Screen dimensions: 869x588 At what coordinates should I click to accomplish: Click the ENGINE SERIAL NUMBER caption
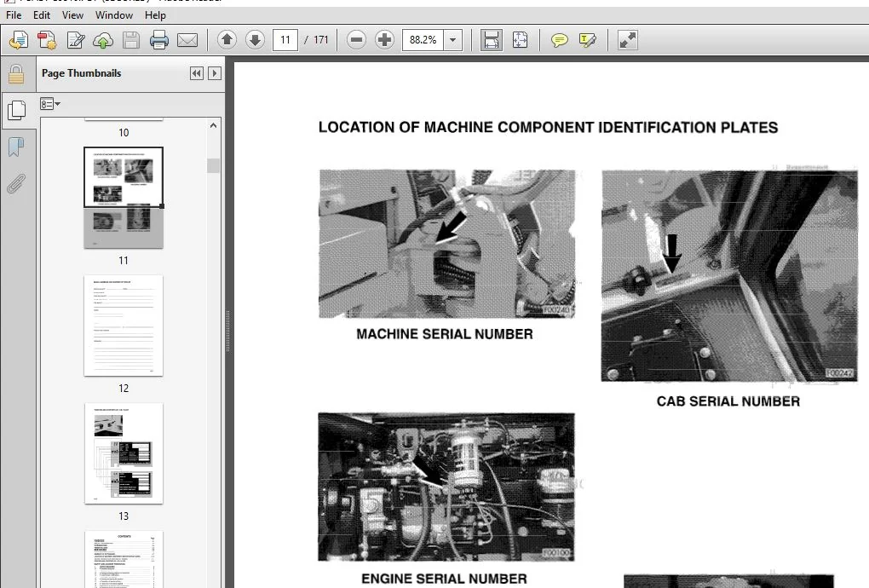(444, 579)
